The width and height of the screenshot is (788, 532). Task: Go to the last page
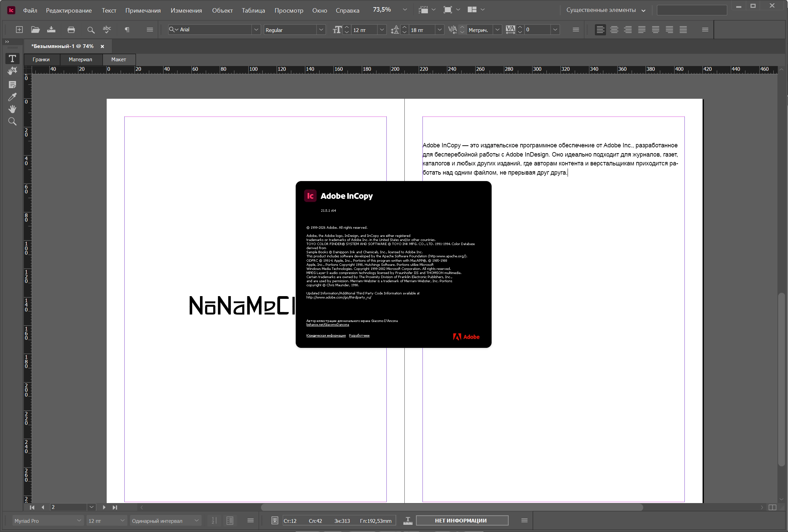point(115,507)
